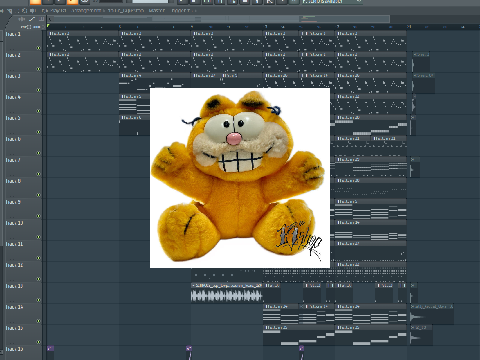Screen dimensions: 480x360
Task: Mute Track 2 using its green LED
Action: pyautogui.click(x=39, y=69)
